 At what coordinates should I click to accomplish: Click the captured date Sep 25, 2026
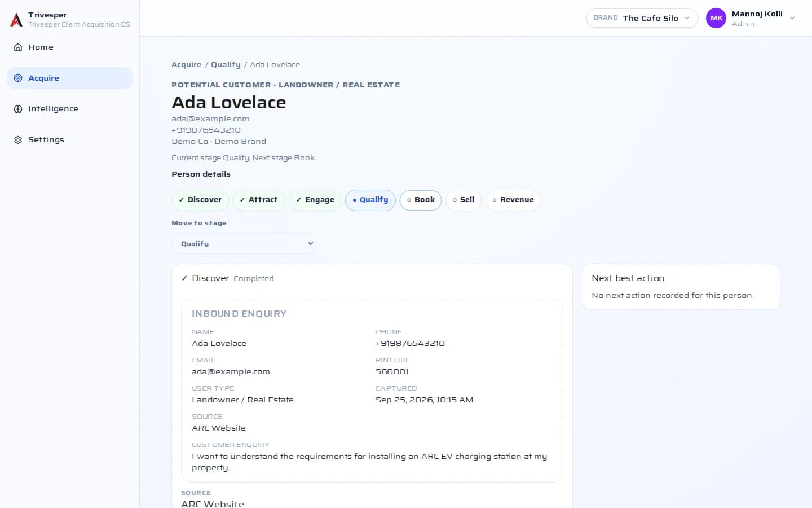click(425, 400)
